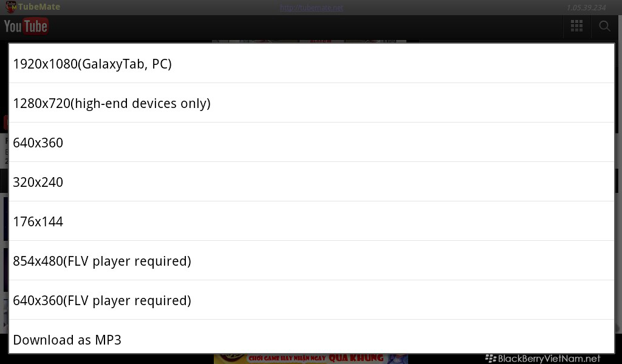Click the version number 1.05.39.234
Viewport: 622px width, 364px height.
[x=586, y=7]
